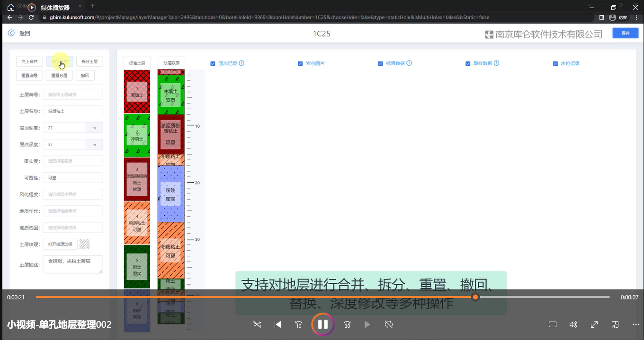Click the video progress slider handle

[x=475, y=297]
